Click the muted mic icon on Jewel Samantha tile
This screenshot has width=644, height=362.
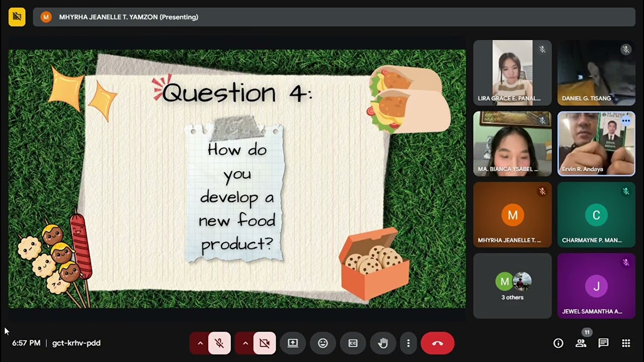click(626, 262)
